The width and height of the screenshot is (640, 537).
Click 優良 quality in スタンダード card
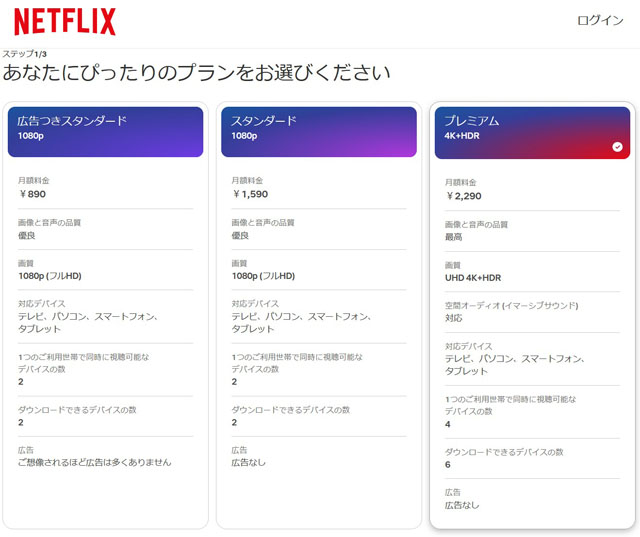tap(240, 235)
